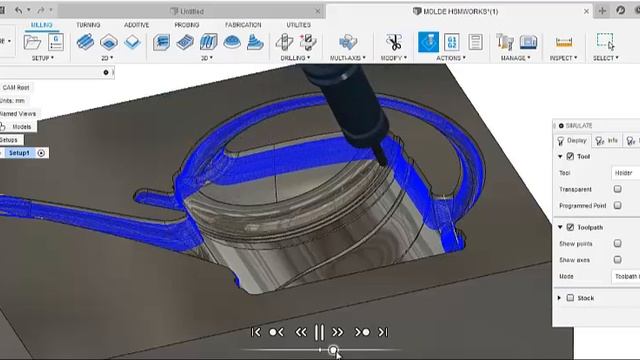Open the SETUP dropdown menu

[x=43, y=58]
